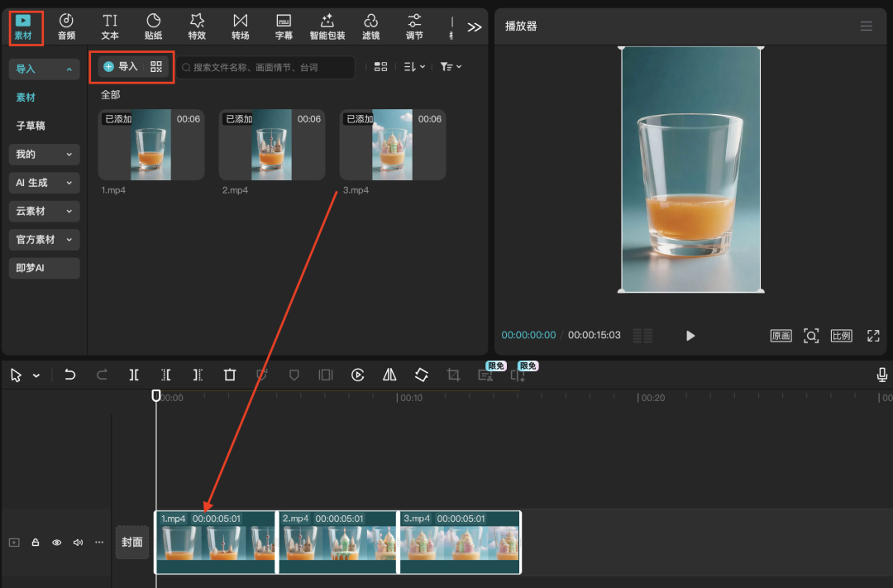Image resolution: width=893 pixels, height=588 pixels.
Task: Toggle track visibility eye icon
Action: click(x=57, y=543)
